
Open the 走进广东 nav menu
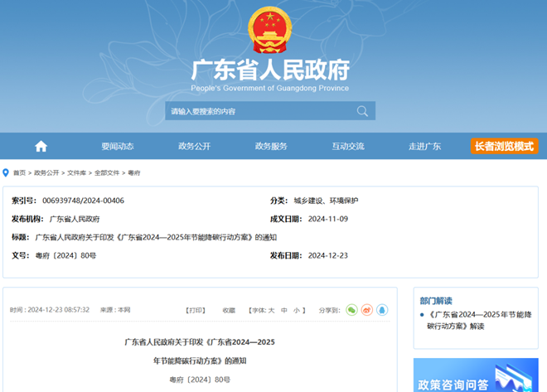click(x=424, y=147)
